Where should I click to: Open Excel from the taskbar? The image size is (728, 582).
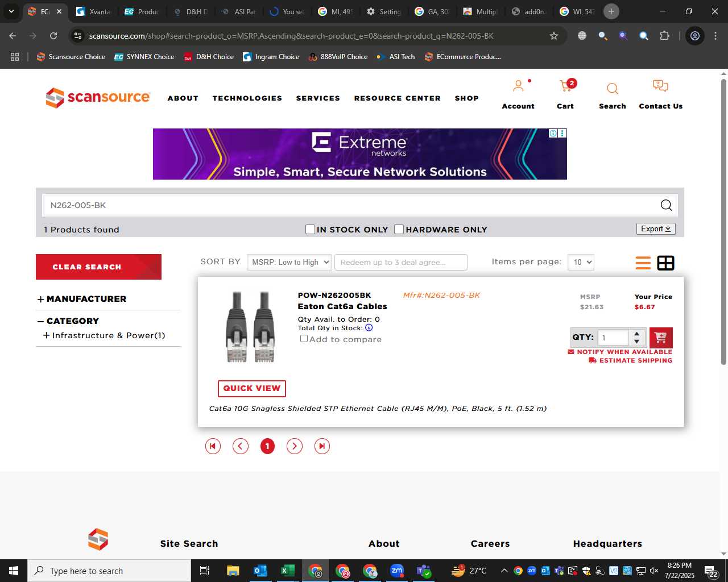point(288,571)
